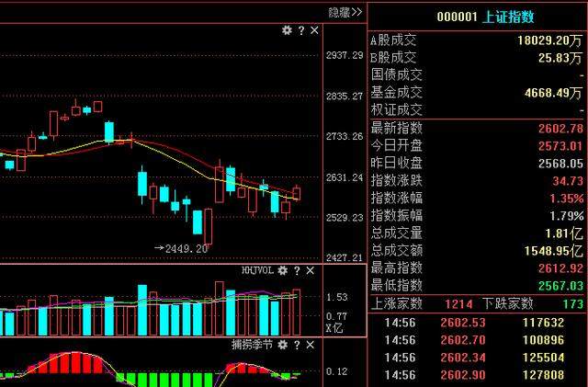Select 最高指数 value 2612.92
The image size is (588, 387).
561,268
